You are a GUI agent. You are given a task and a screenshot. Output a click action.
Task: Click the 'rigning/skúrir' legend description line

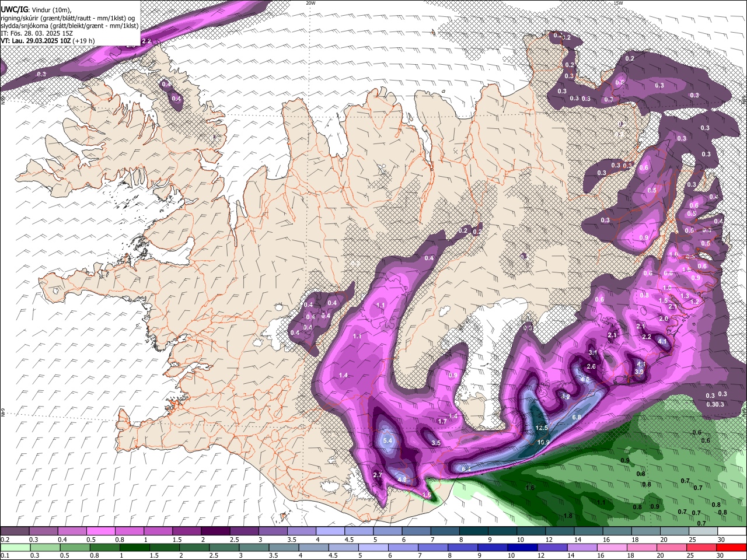(x=68, y=18)
